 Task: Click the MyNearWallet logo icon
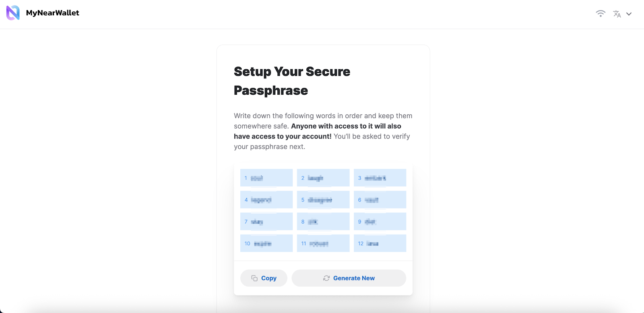pyautogui.click(x=13, y=13)
